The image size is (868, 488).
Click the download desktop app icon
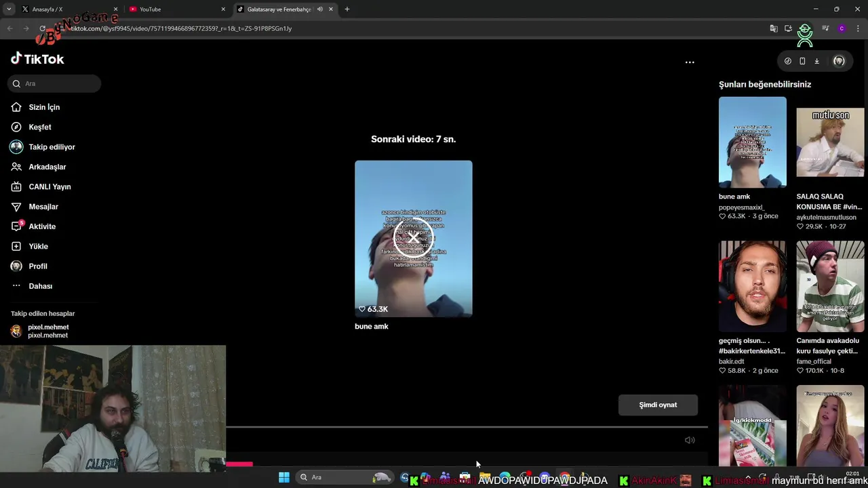(816, 61)
